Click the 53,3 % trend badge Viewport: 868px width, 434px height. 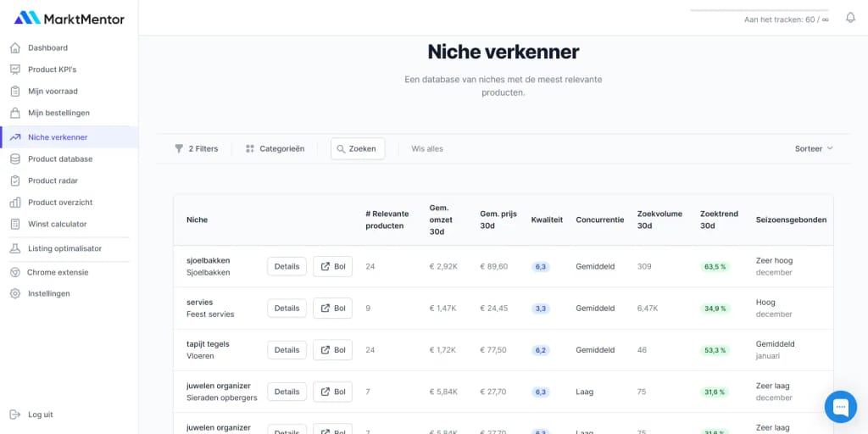pyautogui.click(x=715, y=350)
